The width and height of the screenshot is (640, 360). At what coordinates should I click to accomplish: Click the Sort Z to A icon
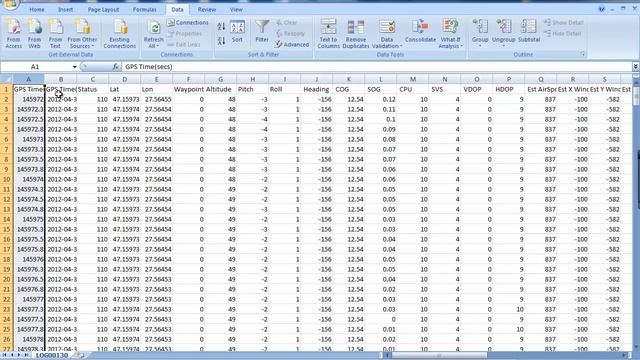[x=221, y=40]
